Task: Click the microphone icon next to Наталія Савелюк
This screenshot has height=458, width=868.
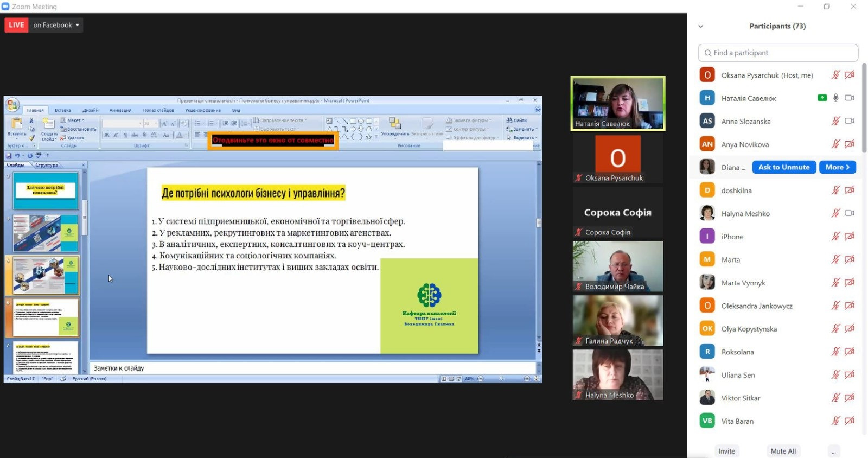Action: [836, 98]
